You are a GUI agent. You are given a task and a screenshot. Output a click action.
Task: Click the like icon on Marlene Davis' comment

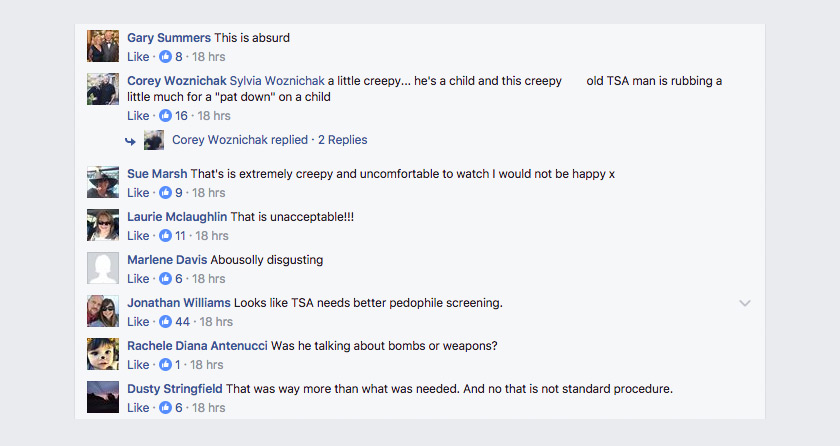coord(166,279)
